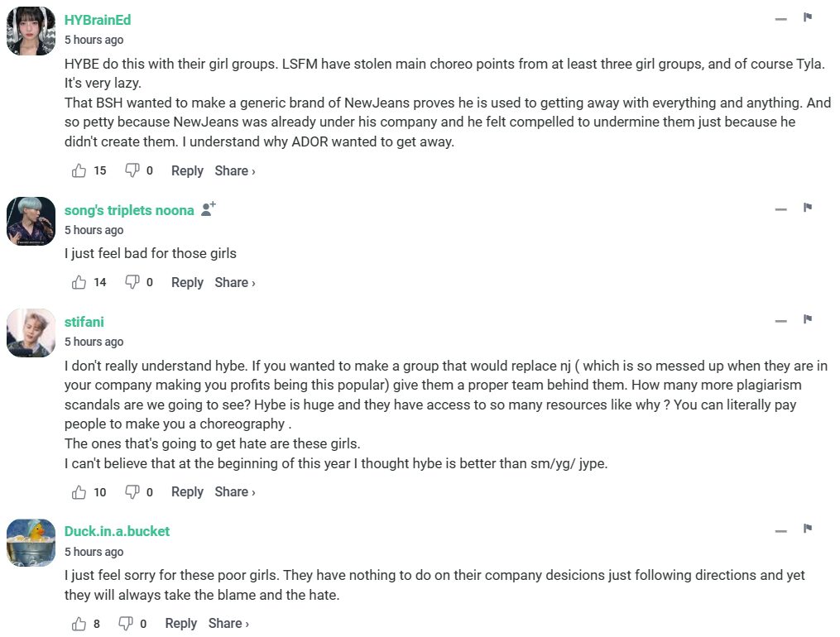
Task: Dislike HYBrainEd's comment with thumbs down
Action: pos(132,170)
